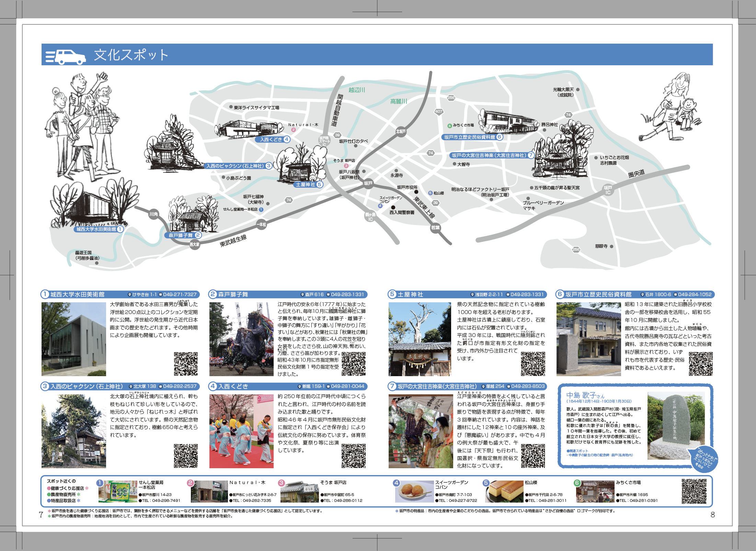The height and width of the screenshot is (551, 756).
Task: Click the めっけた round badge in 中島歌子 box
Action: [705, 459]
